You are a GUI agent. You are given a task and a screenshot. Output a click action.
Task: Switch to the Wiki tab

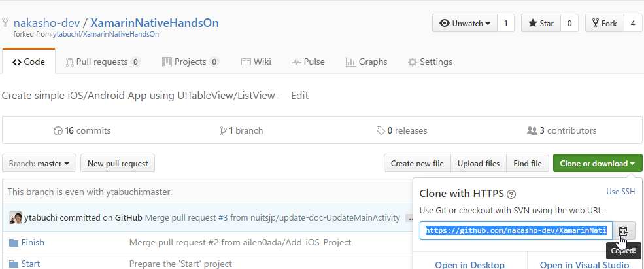click(x=256, y=62)
